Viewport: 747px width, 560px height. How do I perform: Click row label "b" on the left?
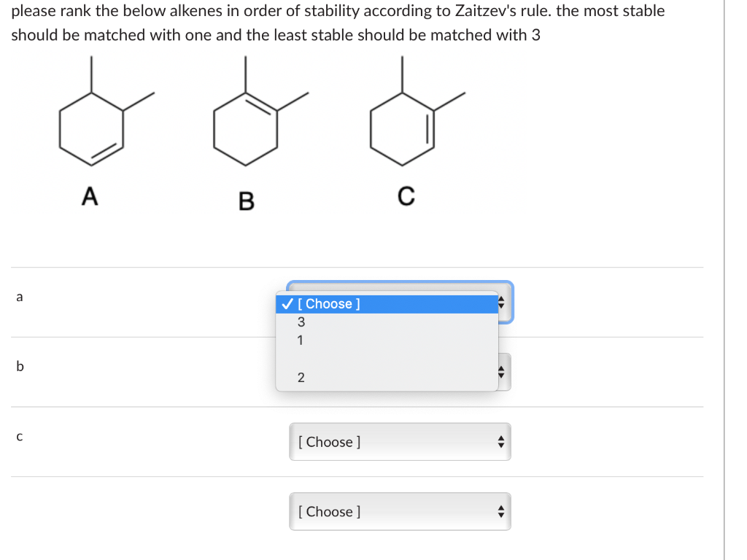(x=20, y=366)
